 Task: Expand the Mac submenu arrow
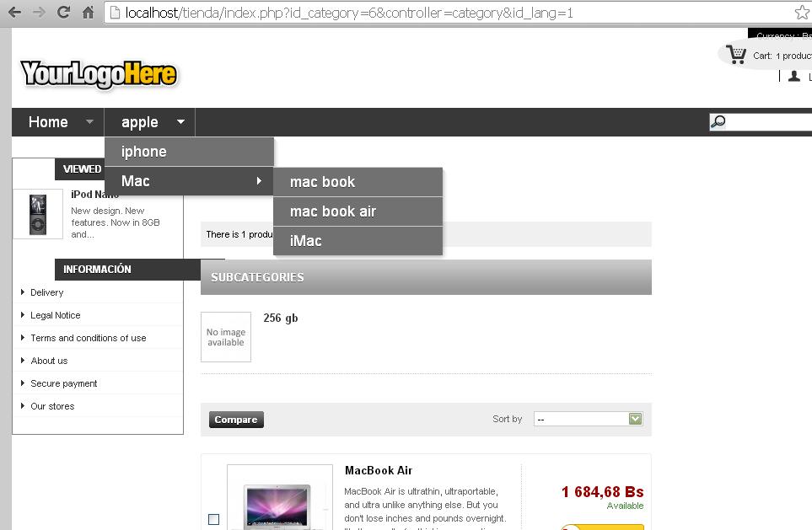point(259,180)
